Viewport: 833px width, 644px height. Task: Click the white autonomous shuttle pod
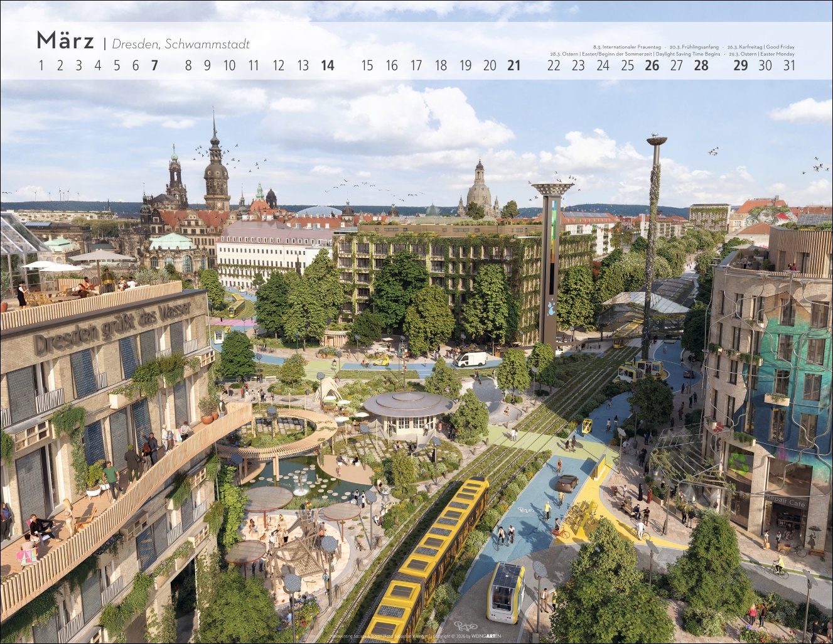coord(507,588)
